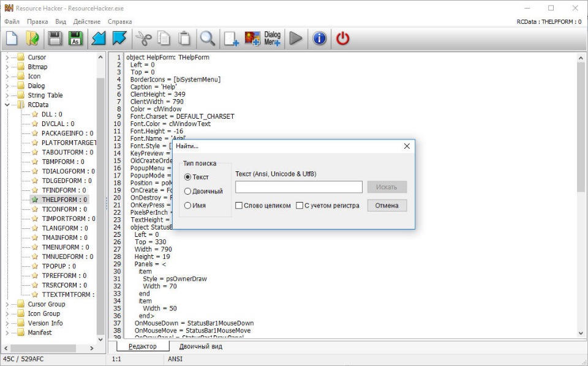The width and height of the screenshot is (588, 366).
Task: Click the 'object HelpForm: THelpForm' code line
Action: tap(168, 58)
